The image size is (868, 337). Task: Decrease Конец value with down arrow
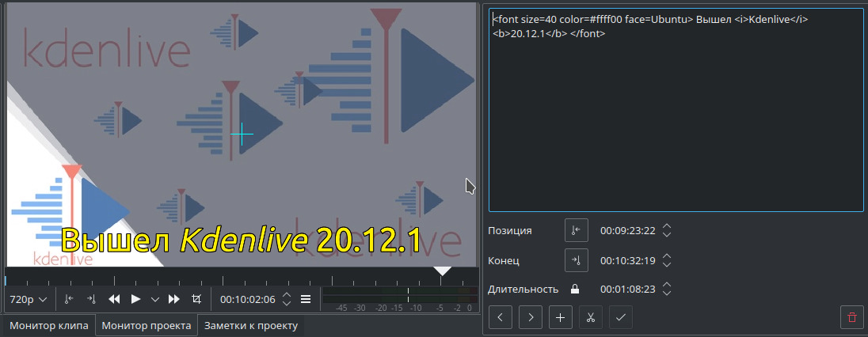click(x=667, y=264)
